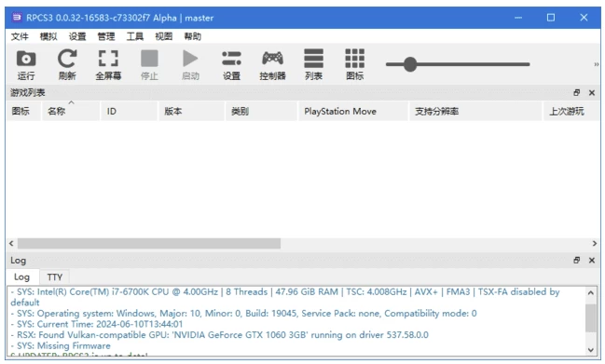Screen dimensions: 605x364
Task: Open the 视图 menu
Action: pos(163,36)
